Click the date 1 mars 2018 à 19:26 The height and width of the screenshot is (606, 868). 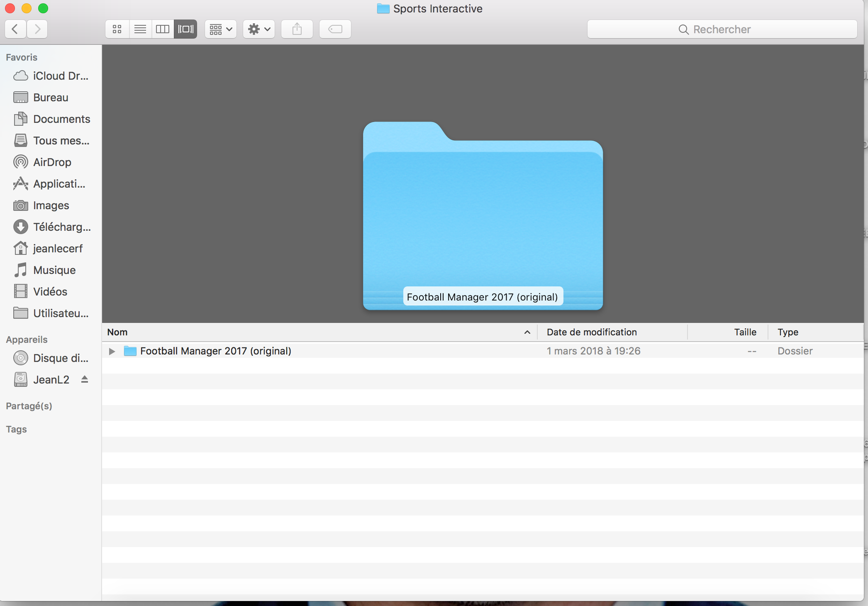[x=593, y=351]
